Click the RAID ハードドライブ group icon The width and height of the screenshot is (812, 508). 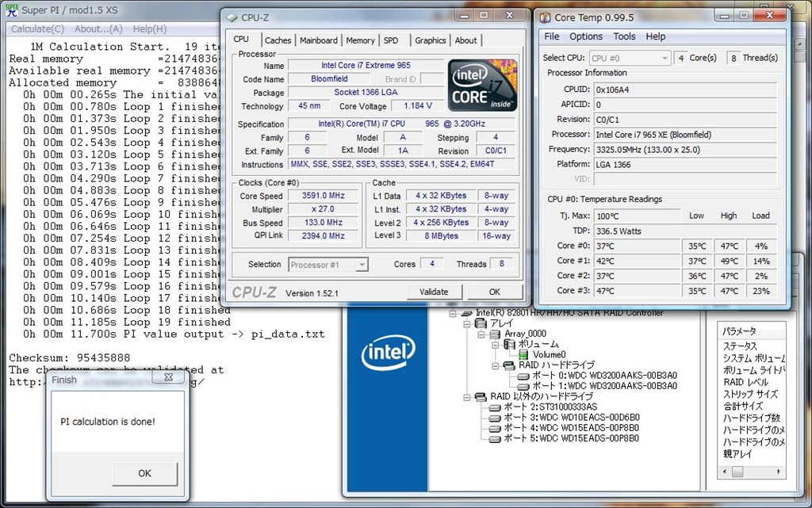point(509,365)
